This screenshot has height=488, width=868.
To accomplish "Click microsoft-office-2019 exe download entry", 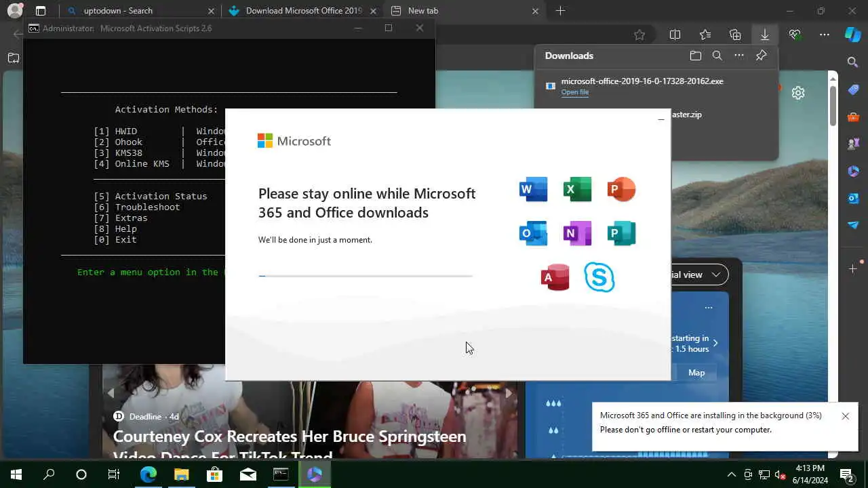I will click(x=656, y=85).
